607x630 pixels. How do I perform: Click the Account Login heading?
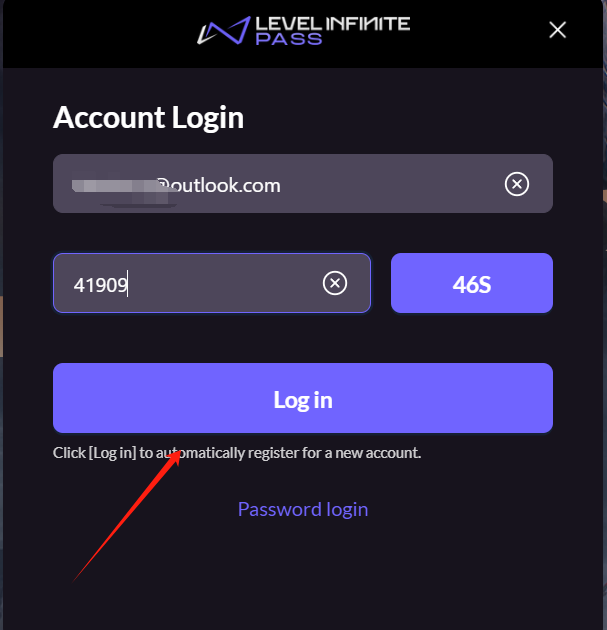click(x=148, y=118)
